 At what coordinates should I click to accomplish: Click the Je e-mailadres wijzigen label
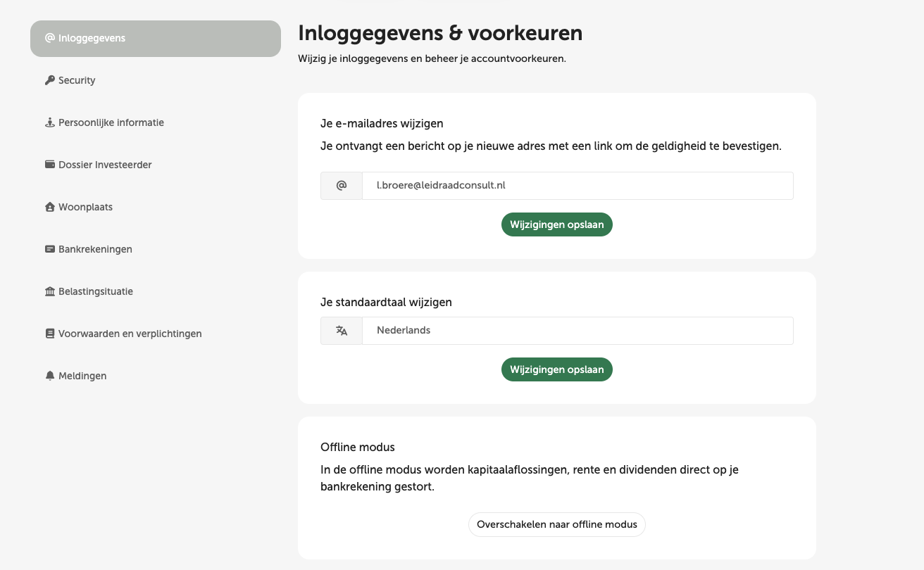pyautogui.click(x=382, y=123)
